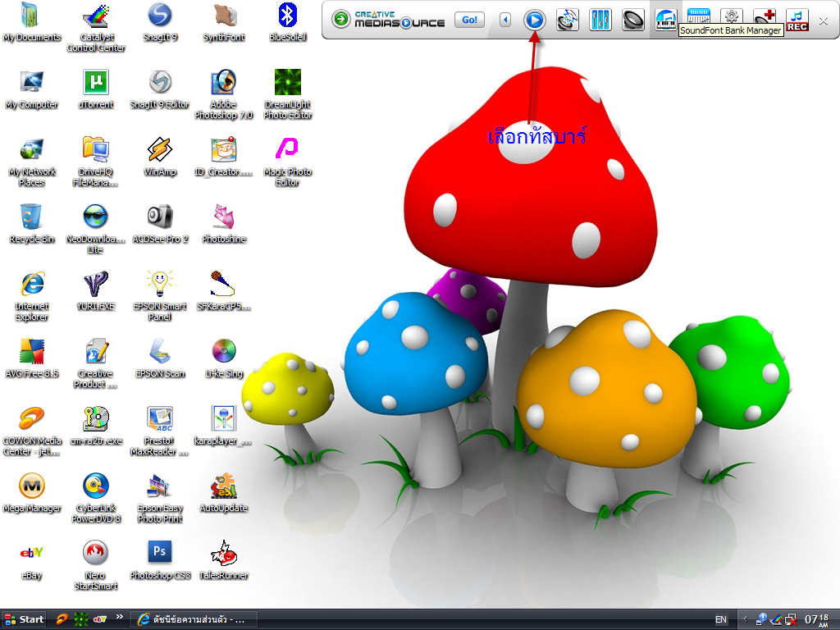Click the blue Play button in MediaSource bar
This screenshot has width=840, height=630.
coord(534,20)
